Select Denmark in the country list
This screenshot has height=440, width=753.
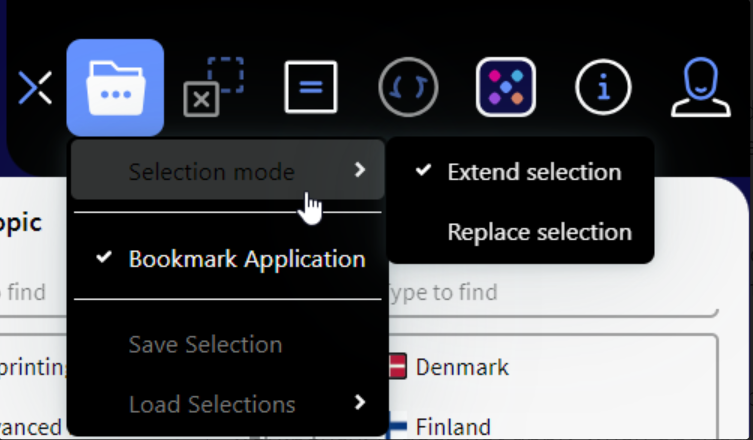tap(462, 367)
